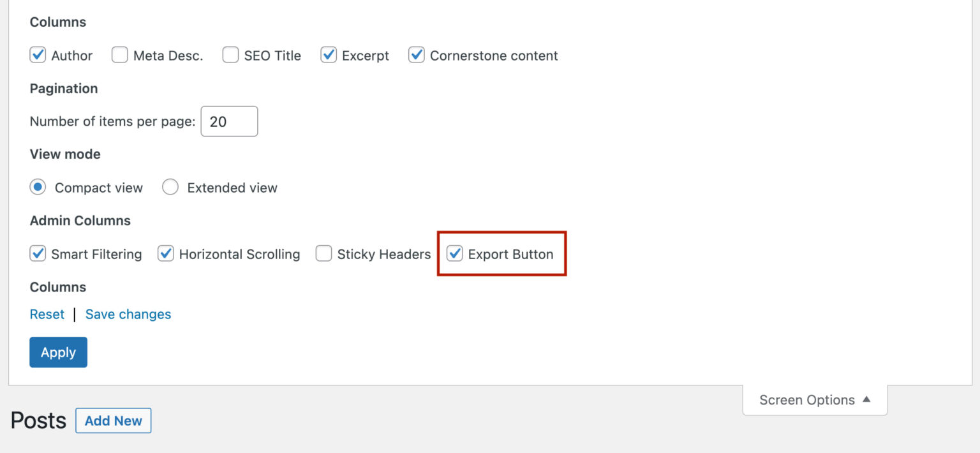The height and width of the screenshot is (453, 980).
Task: Click the Save changes link
Action: click(x=128, y=314)
